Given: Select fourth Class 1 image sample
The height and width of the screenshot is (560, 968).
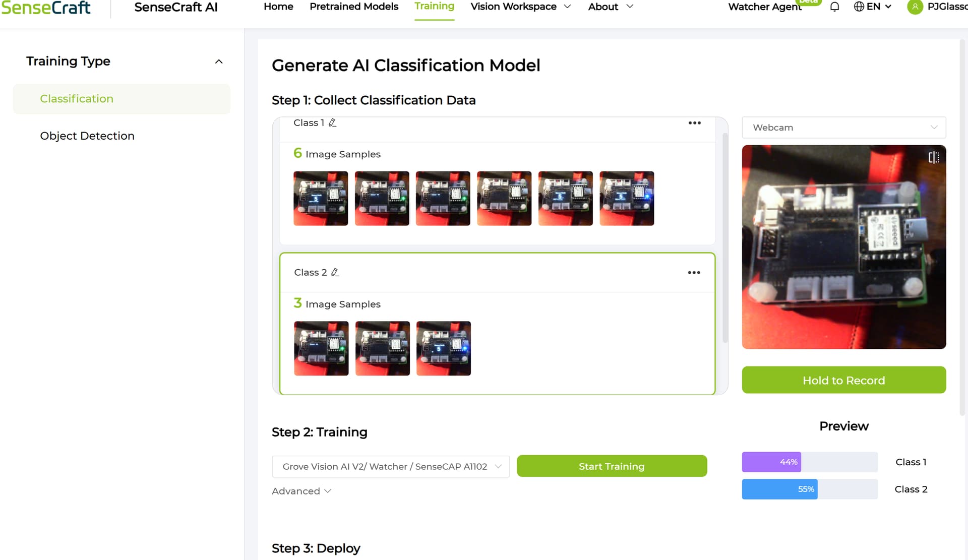Looking at the screenshot, I should tap(504, 198).
